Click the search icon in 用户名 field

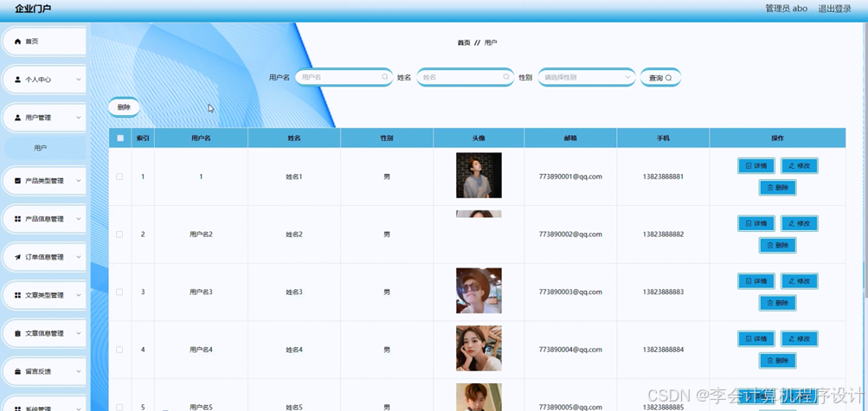point(385,78)
